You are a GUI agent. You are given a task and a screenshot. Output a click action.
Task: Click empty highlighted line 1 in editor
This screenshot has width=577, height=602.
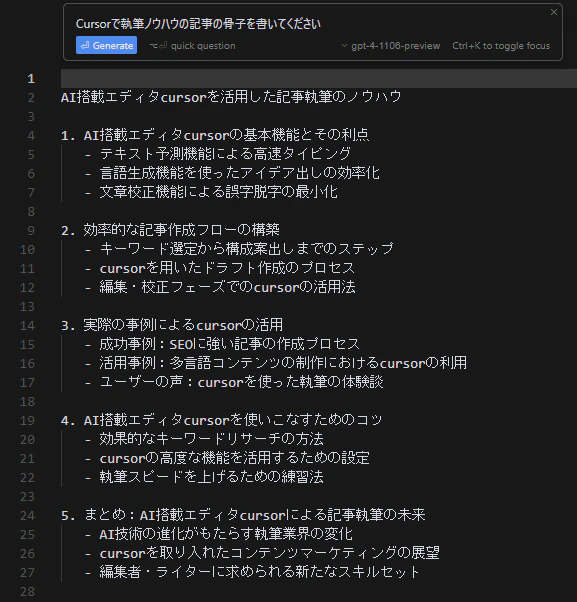319,79
